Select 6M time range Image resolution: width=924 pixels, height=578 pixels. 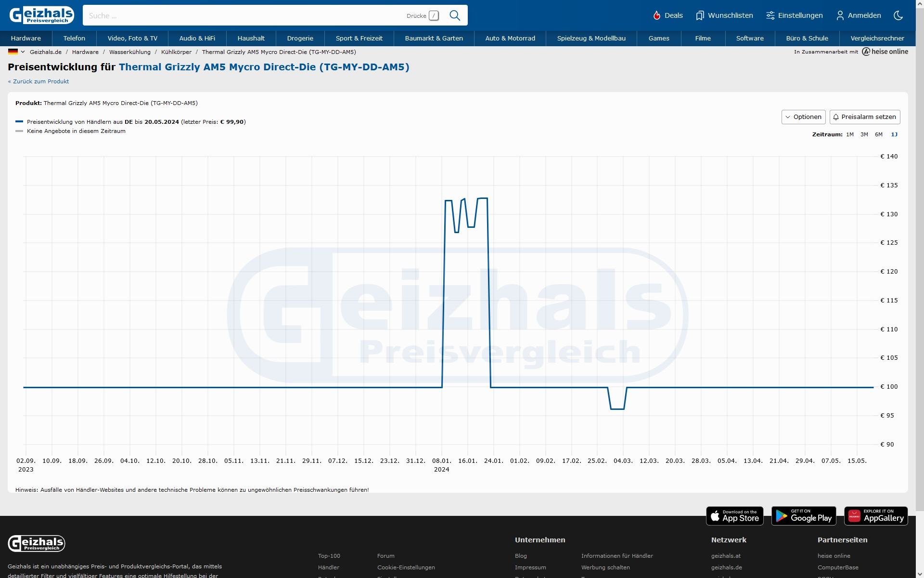[878, 134]
